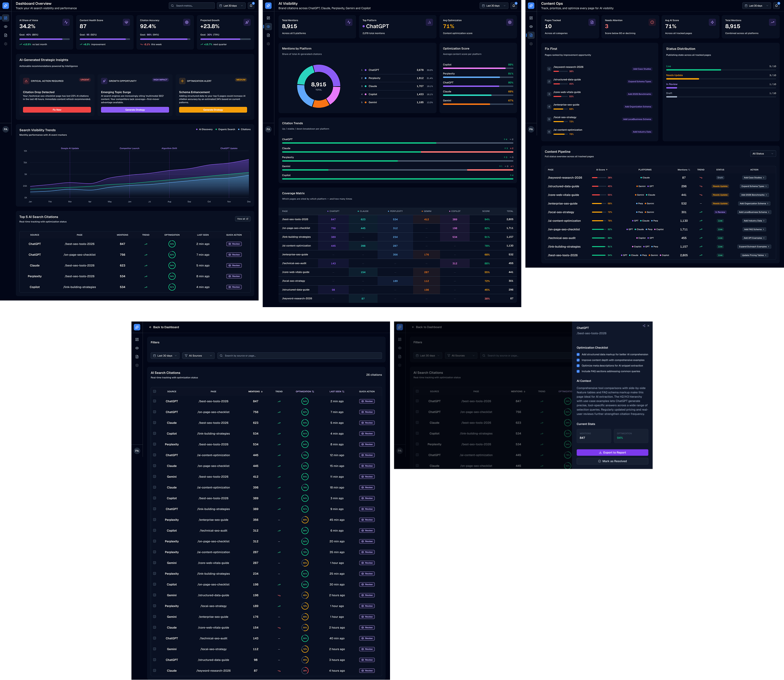
Task: Select the eye icon in Dashboard Overview sidebar
Action: click(x=6, y=27)
